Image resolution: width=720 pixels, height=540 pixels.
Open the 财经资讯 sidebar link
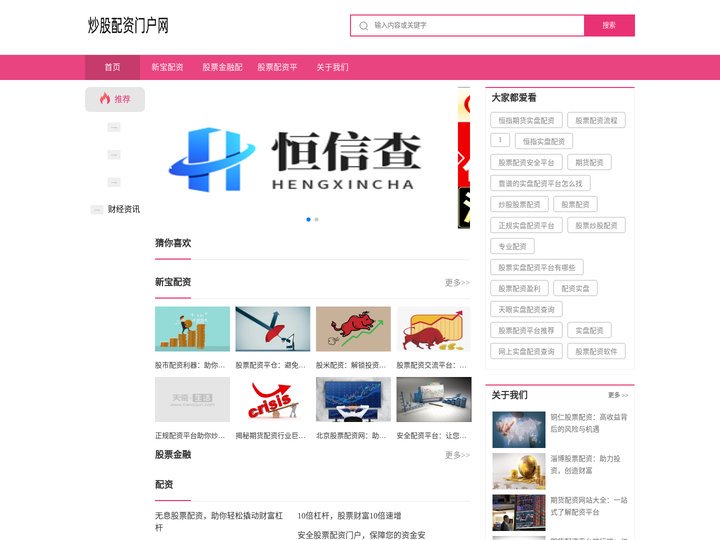click(124, 209)
